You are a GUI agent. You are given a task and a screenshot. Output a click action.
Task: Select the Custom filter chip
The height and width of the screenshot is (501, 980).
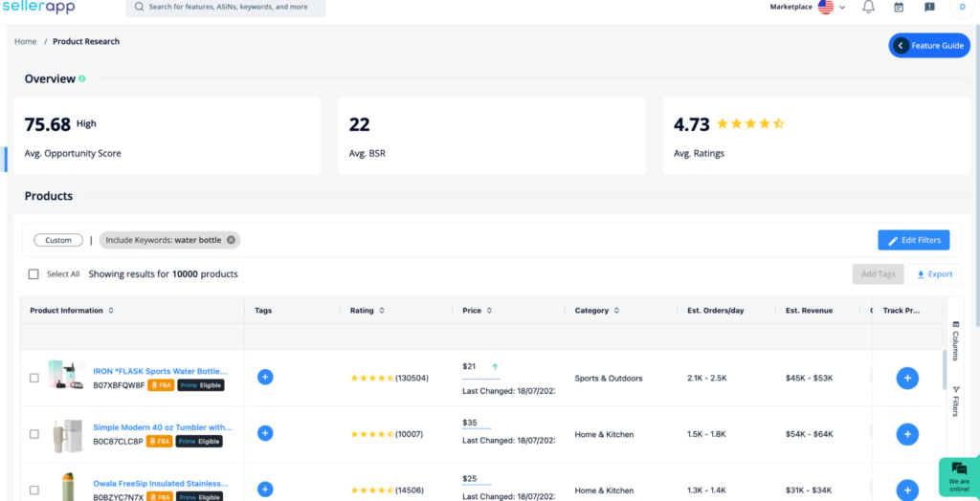tap(58, 240)
